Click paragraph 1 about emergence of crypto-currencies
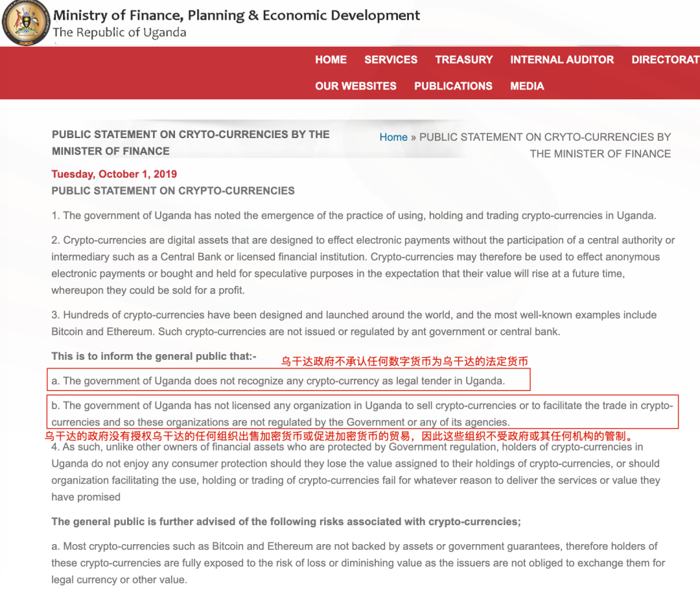Viewport: 700px width, 592px height. tap(354, 216)
